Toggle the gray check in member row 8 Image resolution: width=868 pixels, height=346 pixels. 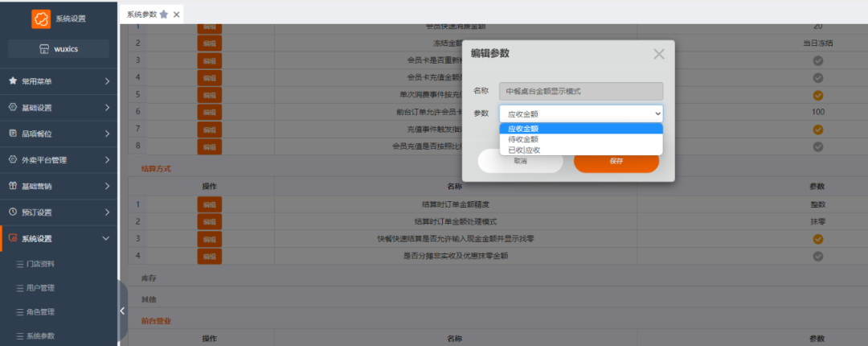[817, 146]
